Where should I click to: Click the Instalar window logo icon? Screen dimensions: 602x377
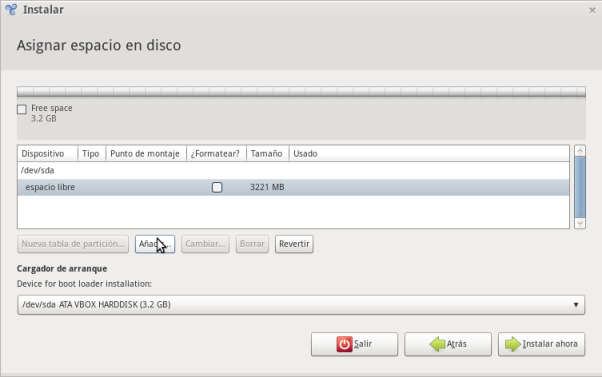click(x=11, y=10)
